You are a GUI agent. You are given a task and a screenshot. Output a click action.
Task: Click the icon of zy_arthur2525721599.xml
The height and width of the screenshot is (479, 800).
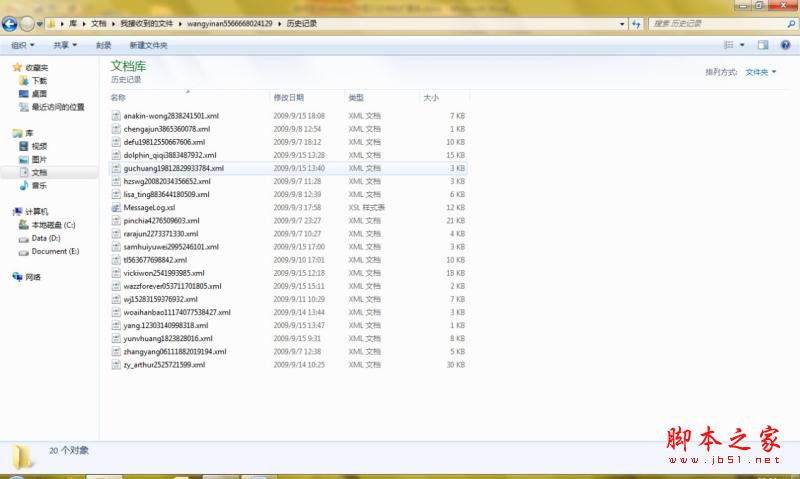116,365
